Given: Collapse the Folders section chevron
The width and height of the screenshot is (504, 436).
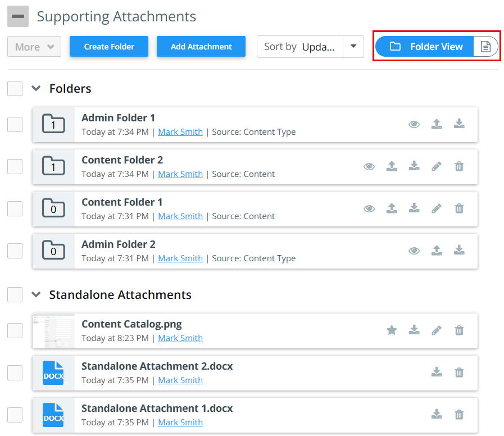Looking at the screenshot, I should [36, 89].
